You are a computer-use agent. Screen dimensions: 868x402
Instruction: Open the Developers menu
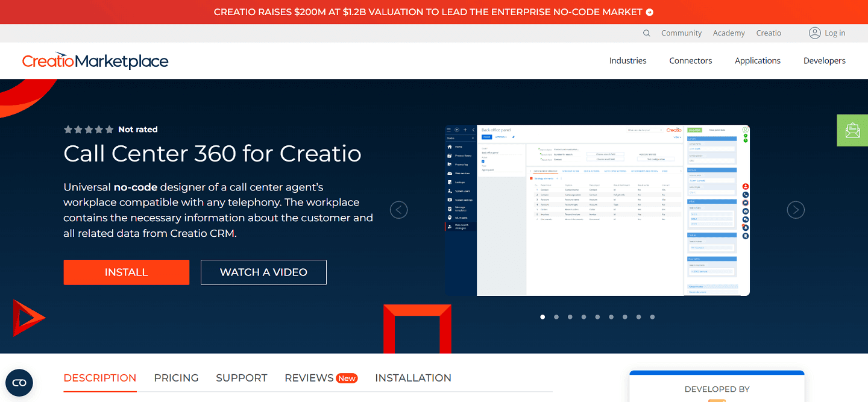(824, 60)
